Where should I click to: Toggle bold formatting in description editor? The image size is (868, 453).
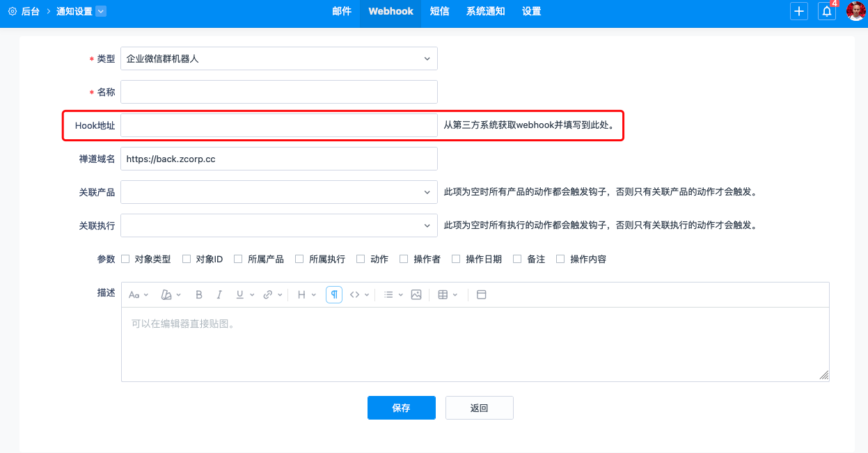198,295
